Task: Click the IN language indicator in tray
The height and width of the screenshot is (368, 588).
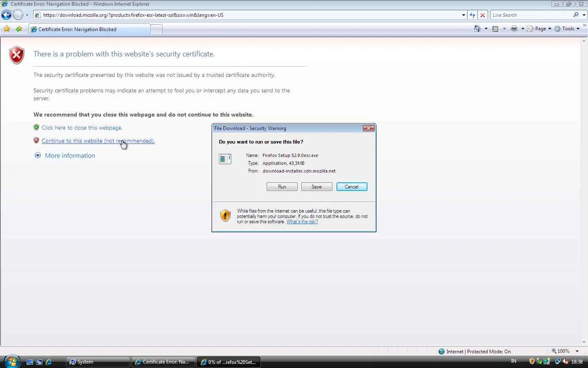Action: [514, 361]
